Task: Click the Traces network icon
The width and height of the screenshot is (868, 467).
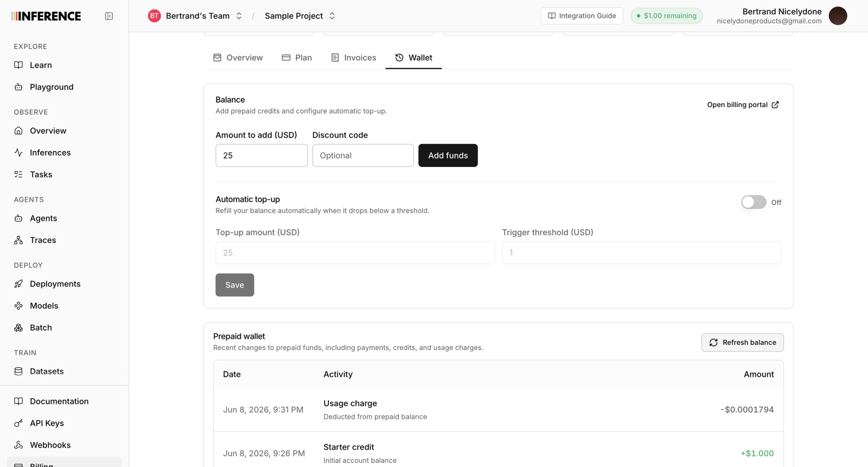Action: pos(18,240)
